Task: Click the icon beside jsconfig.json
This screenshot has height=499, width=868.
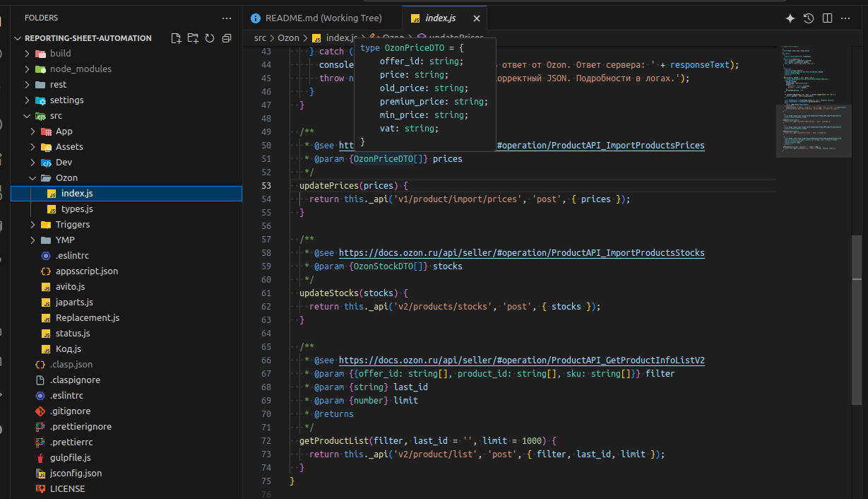Action: (x=40, y=474)
